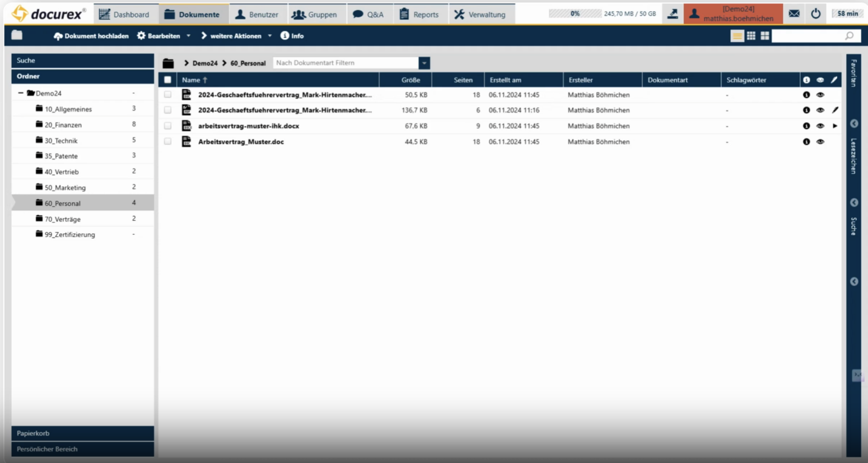Select the list view icon
This screenshot has height=463, width=868.
click(x=737, y=36)
